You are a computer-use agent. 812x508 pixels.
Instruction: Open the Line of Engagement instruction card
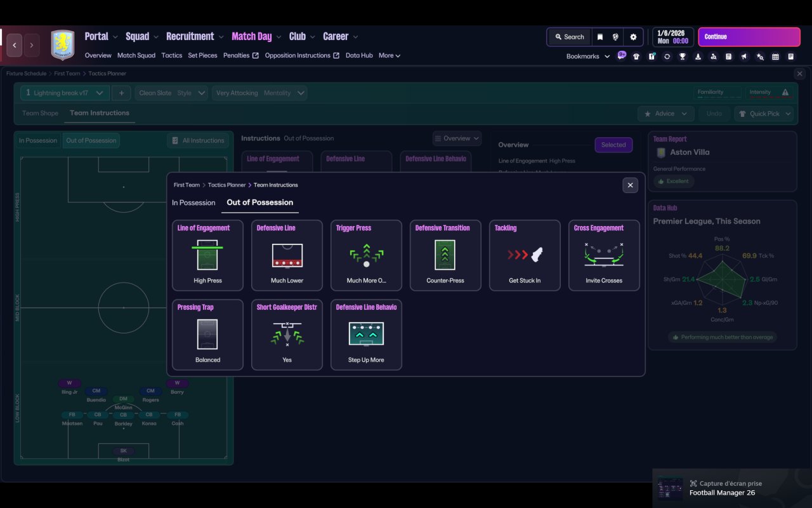point(207,255)
